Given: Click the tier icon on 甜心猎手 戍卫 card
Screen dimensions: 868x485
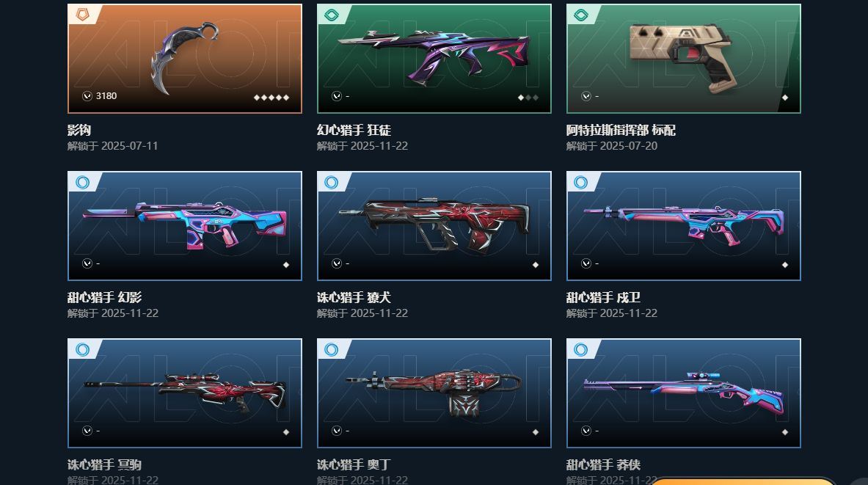Looking at the screenshot, I should 581,182.
